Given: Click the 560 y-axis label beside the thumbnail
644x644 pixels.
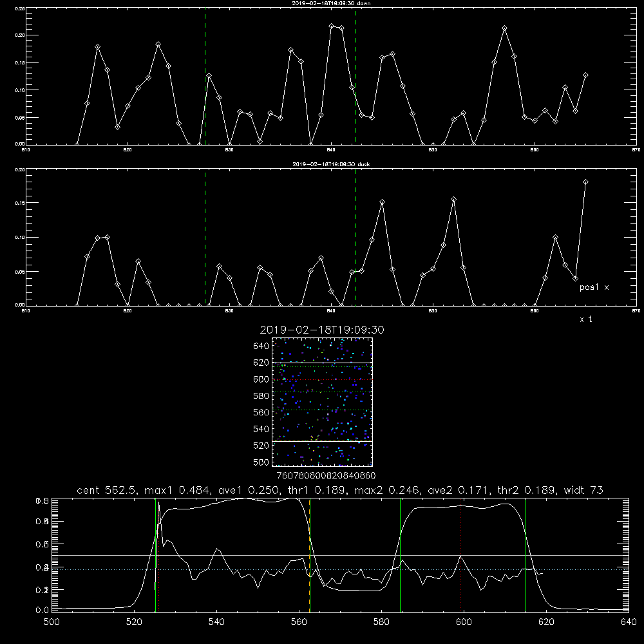Looking at the screenshot, I should (x=261, y=412).
